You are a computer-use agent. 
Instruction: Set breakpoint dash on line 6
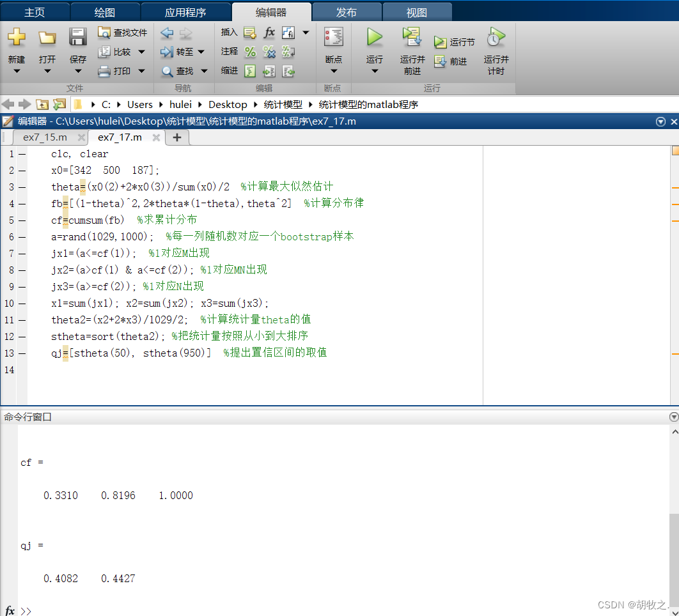[x=22, y=237]
